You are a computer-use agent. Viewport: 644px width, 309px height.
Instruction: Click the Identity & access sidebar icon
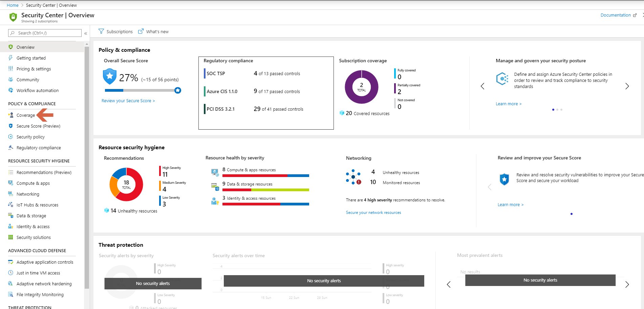(x=10, y=226)
